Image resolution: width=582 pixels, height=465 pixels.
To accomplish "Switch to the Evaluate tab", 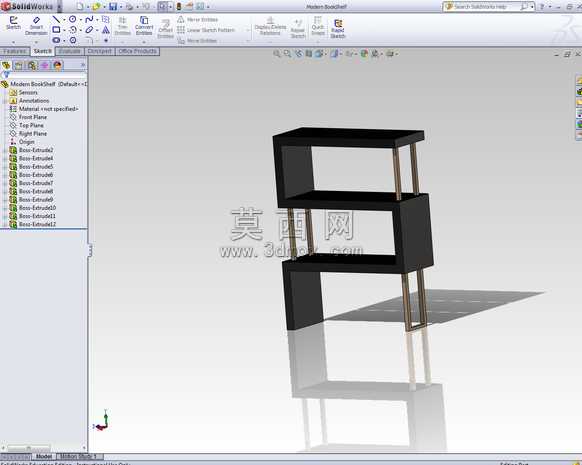I will pyautogui.click(x=70, y=51).
